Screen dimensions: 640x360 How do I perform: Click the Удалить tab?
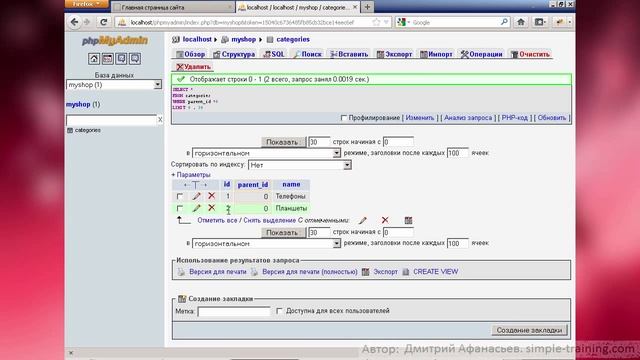point(193,67)
